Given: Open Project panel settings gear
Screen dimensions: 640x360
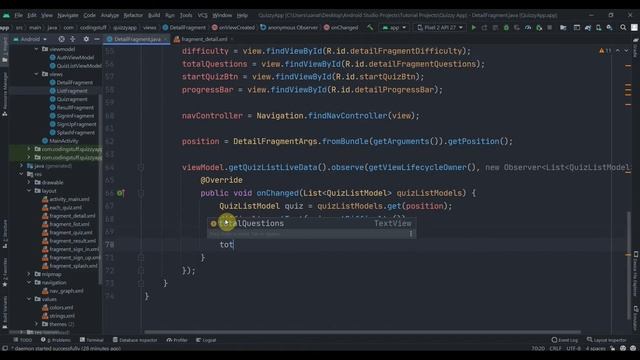Looking at the screenshot, I should (86, 39).
